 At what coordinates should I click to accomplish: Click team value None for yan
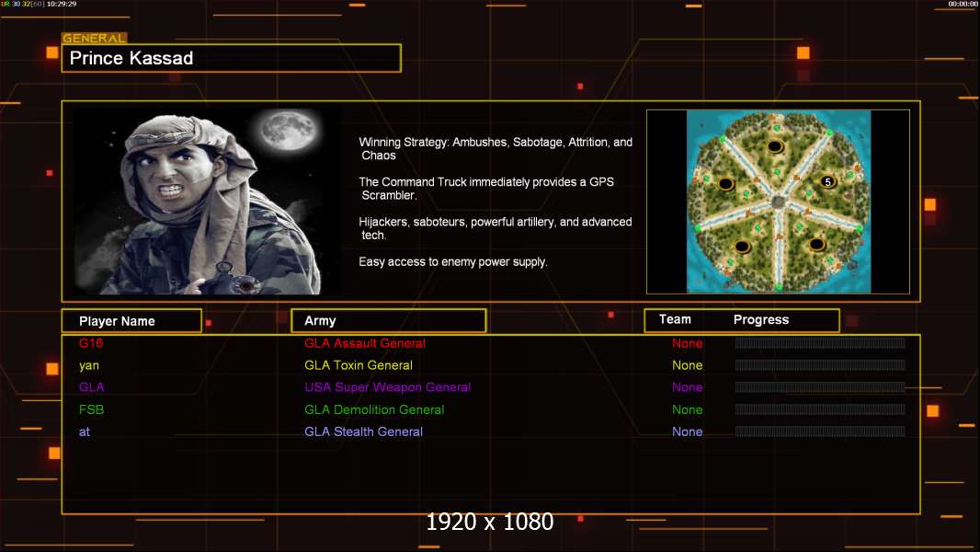pyautogui.click(x=687, y=365)
